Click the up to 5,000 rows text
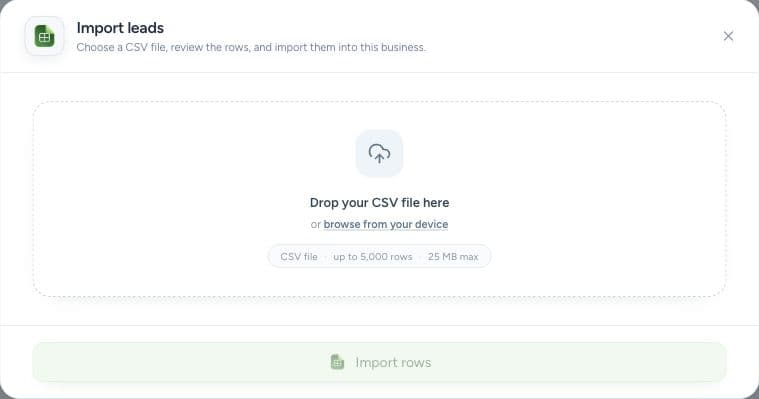This screenshot has height=399, width=759. coord(373,257)
